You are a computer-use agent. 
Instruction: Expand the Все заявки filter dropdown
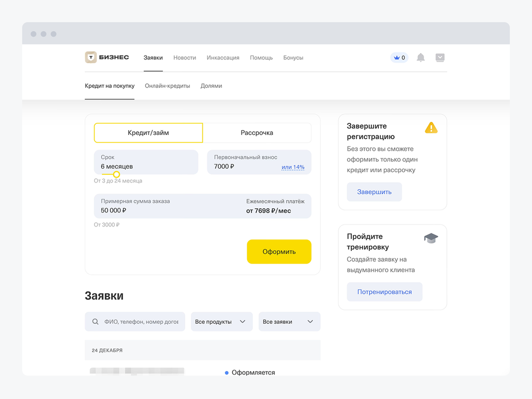pos(289,322)
